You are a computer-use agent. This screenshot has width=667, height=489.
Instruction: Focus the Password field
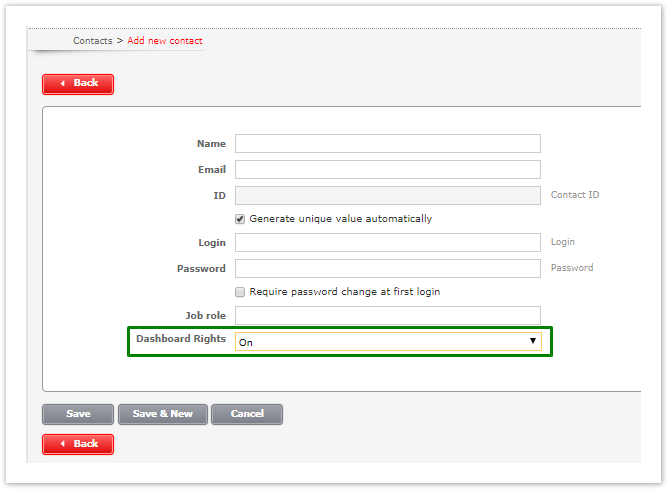(388, 268)
